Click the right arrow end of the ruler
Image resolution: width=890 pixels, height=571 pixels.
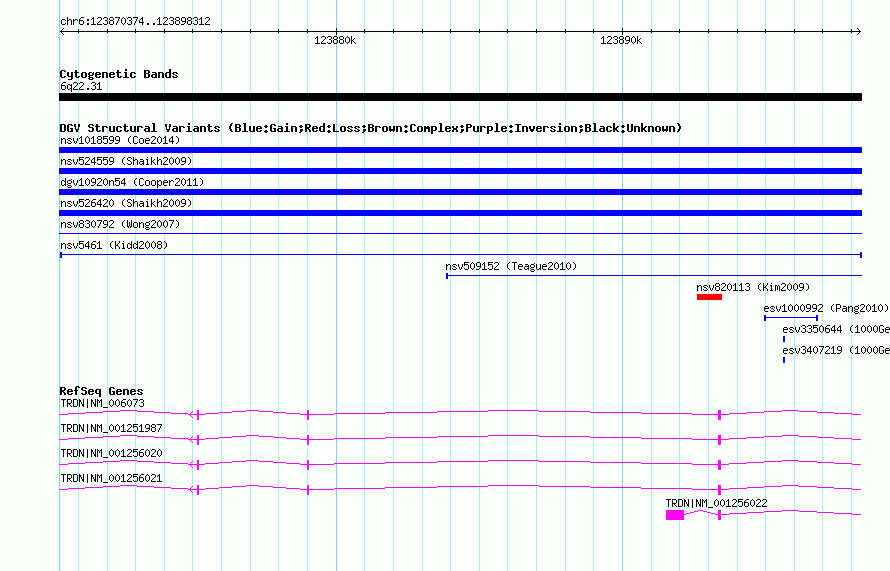pos(858,32)
